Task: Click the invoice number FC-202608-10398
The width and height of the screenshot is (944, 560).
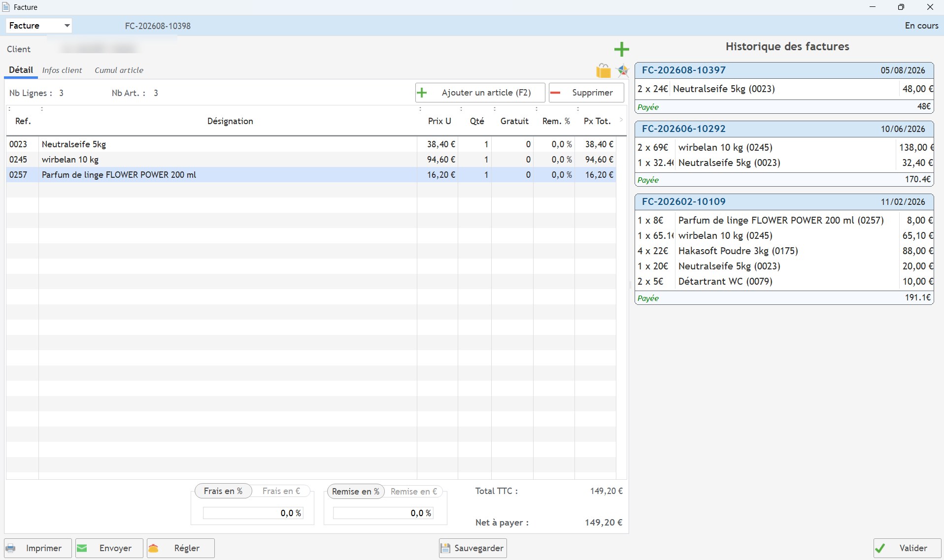Action: coord(158,26)
